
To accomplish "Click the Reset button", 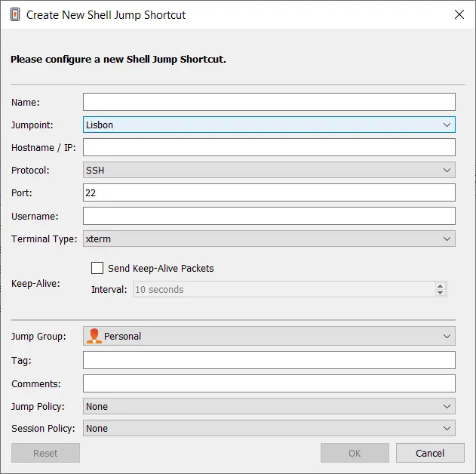I will [45, 453].
